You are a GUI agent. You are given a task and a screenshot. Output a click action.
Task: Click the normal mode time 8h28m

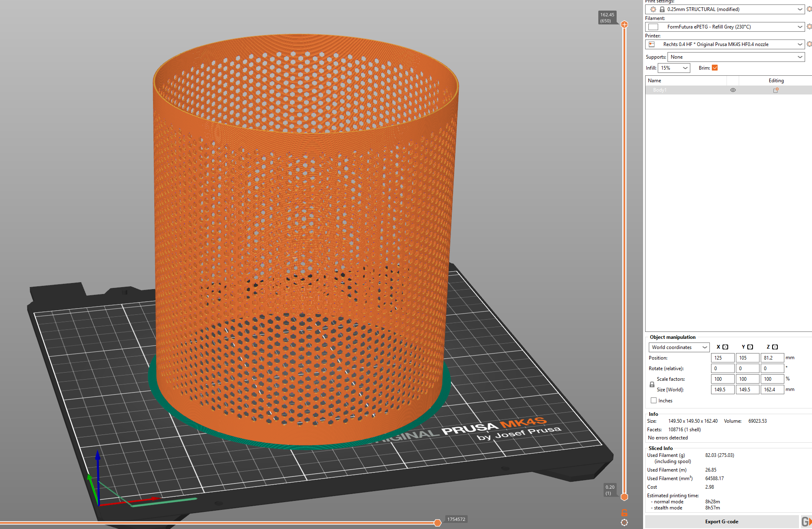click(712, 502)
